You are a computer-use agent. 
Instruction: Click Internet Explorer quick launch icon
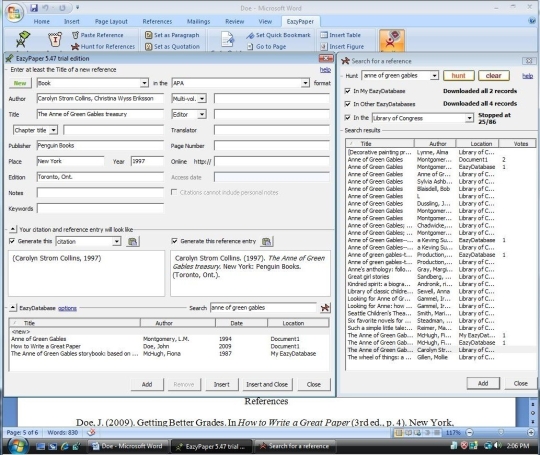click(64, 446)
